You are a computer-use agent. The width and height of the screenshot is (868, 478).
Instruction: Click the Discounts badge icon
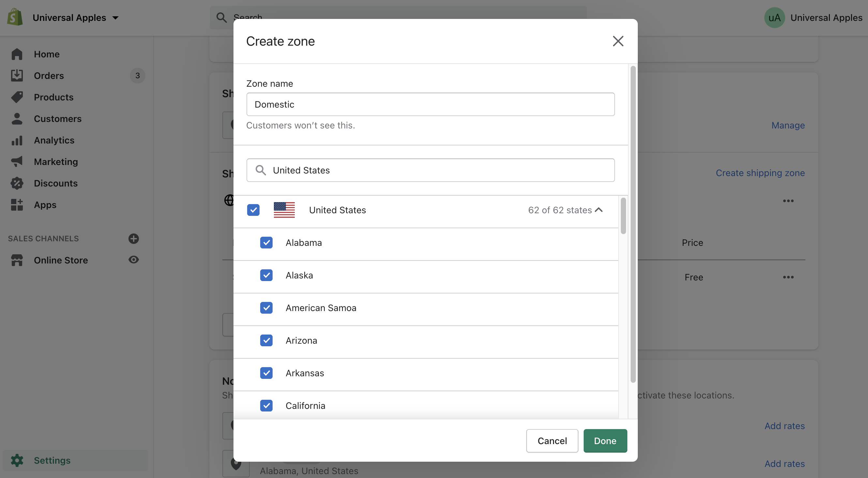point(17,183)
